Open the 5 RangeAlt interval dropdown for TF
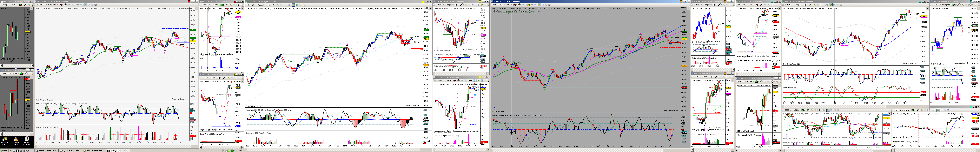This screenshot has height=152, width=980. coord(708,5)
